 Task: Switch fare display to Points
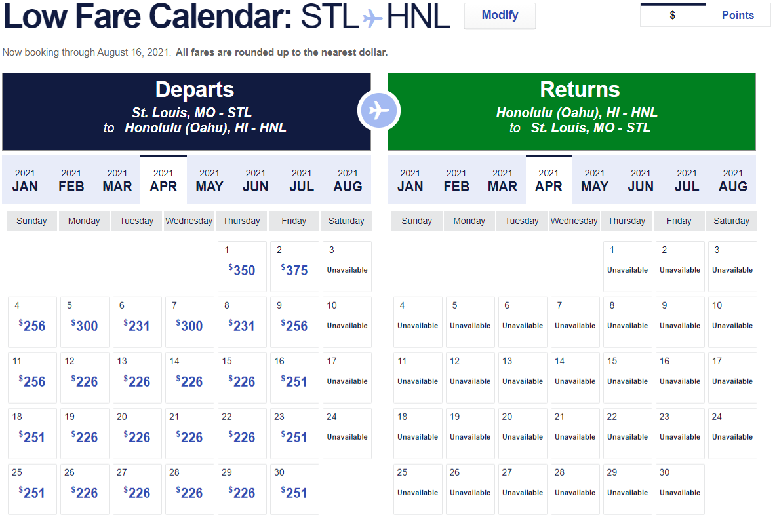tap(738, 16)
